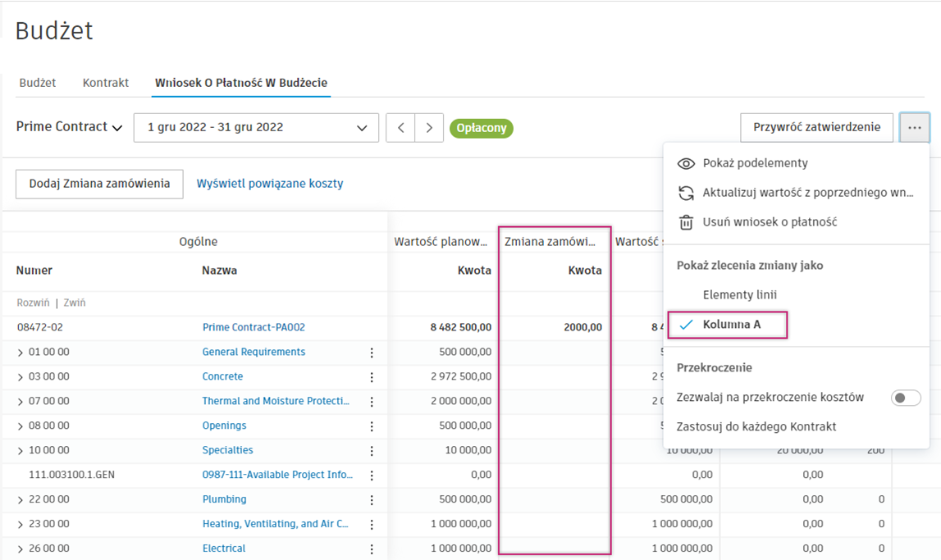Go to next period with right arrow

(429, 128)
